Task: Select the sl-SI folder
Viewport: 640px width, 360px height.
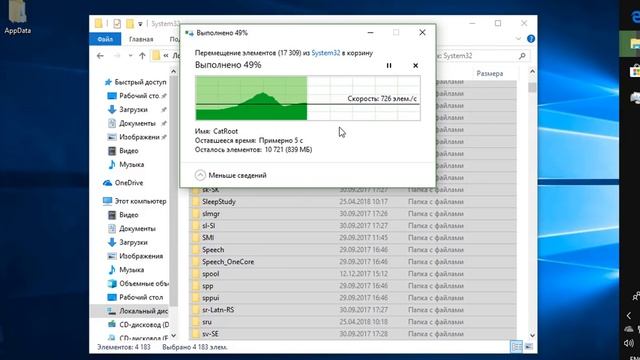Action: 209,226
